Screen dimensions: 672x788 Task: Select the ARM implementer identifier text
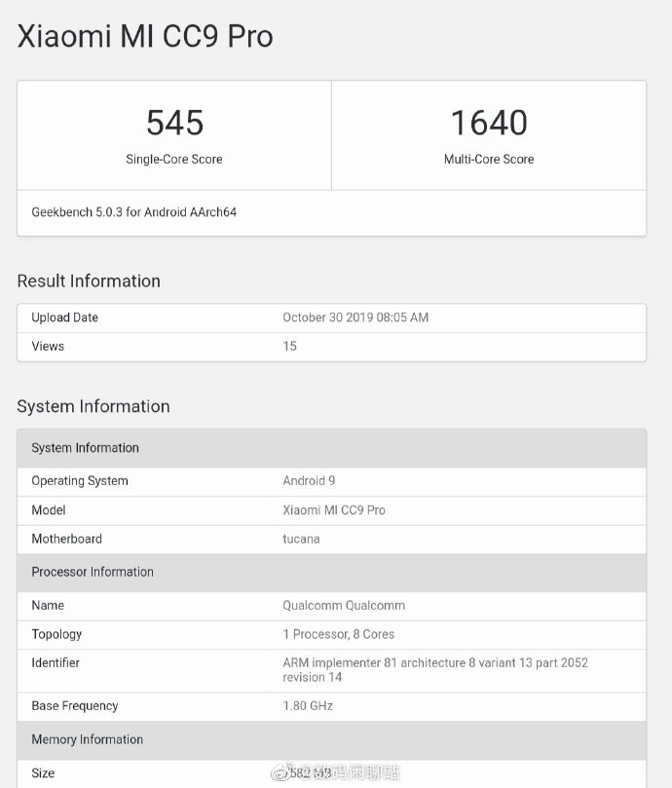pos(434,669)
